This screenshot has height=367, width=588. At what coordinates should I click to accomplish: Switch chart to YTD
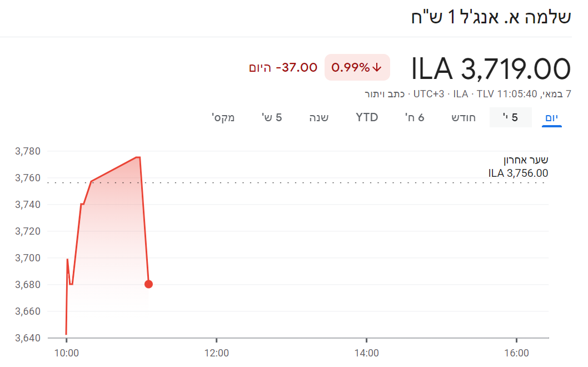367,117
